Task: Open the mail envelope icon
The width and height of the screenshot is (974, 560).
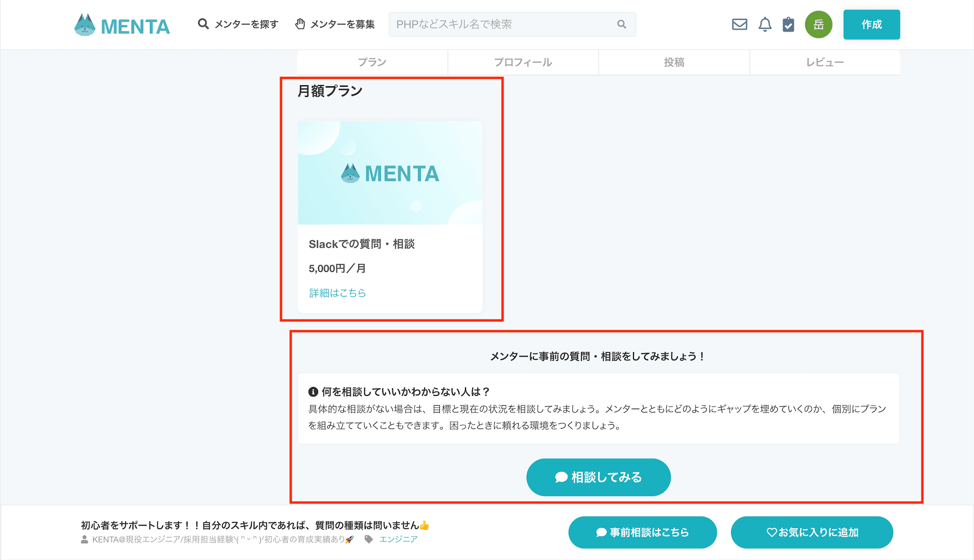Action: coord(739,24)
